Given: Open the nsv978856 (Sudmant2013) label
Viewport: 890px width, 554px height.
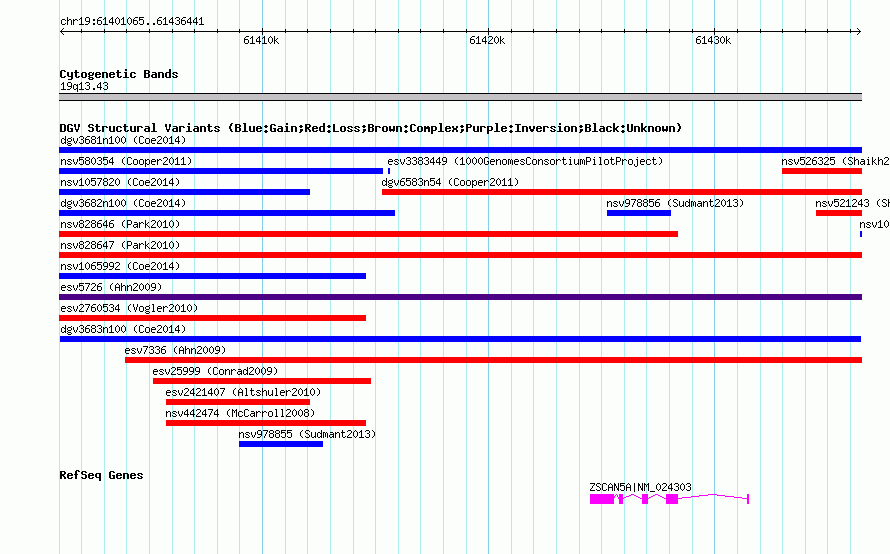Looking at the screenshot, I should click(x=675, y=203).
